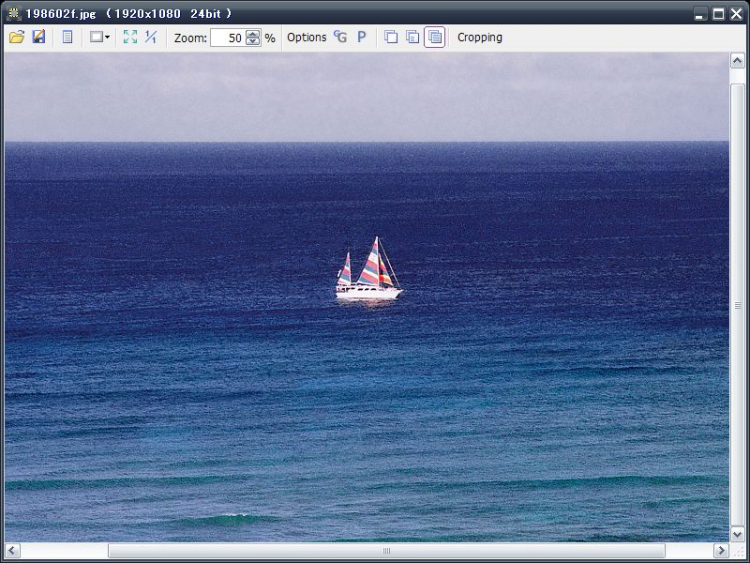Close the 198602f.jpg window
The image size is (750, 563).
point(737,14)
